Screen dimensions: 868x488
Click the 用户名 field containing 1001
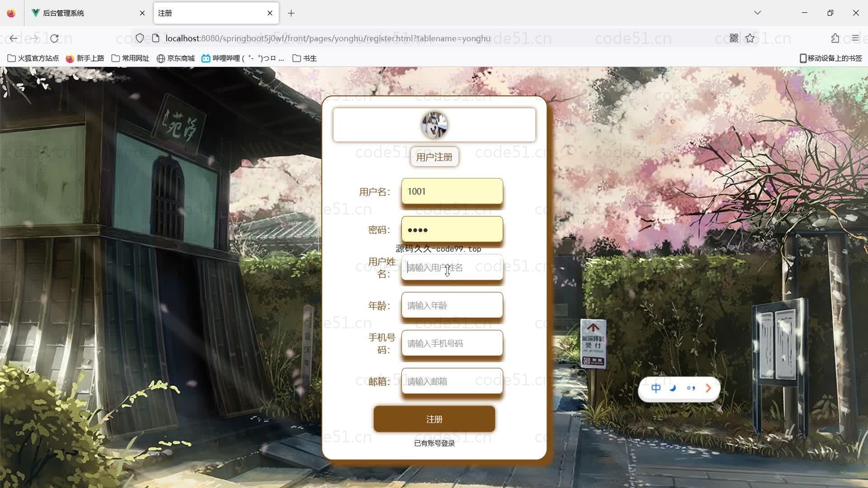click(452, 192)
